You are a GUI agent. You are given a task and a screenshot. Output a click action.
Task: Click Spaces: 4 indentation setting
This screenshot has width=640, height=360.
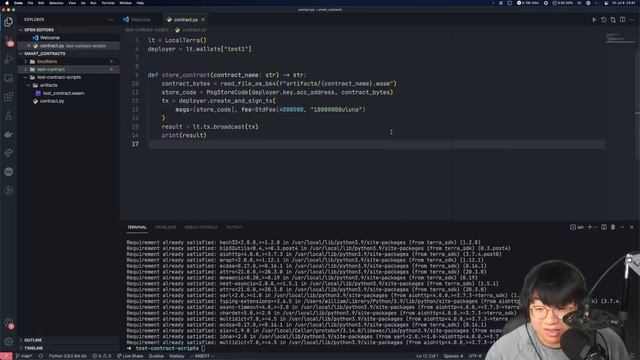pyautogui.click(x=453, y=356)
